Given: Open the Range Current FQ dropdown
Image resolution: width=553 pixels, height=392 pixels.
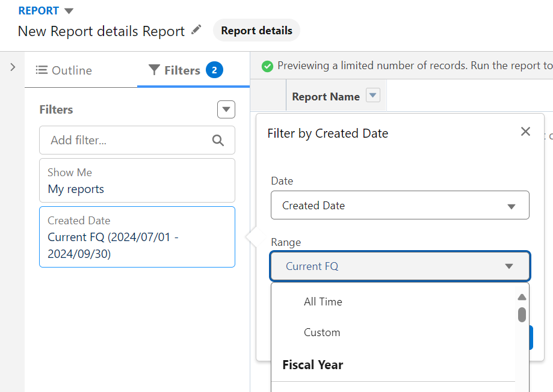Looking at the screenshot, I should click(x=400, y=266).
